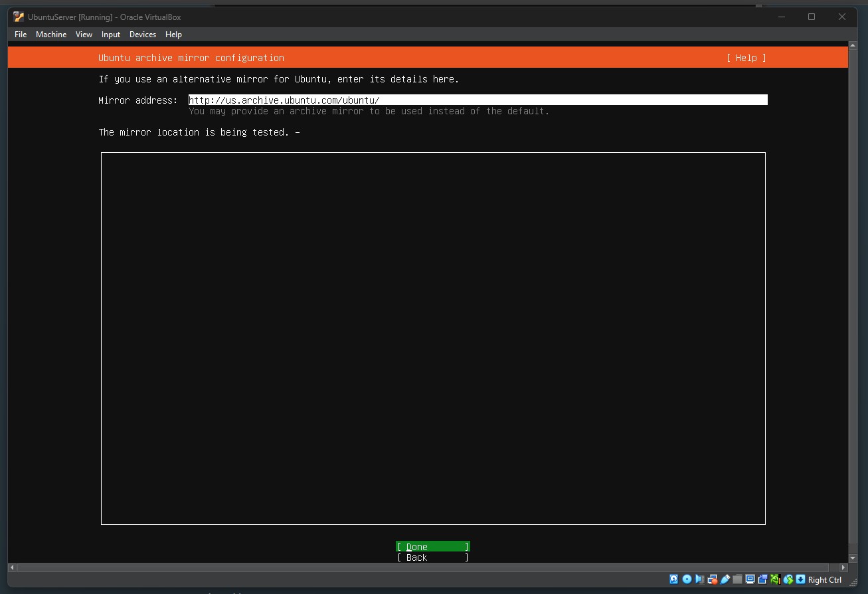Click the Mirror address input field

(477, 100)
